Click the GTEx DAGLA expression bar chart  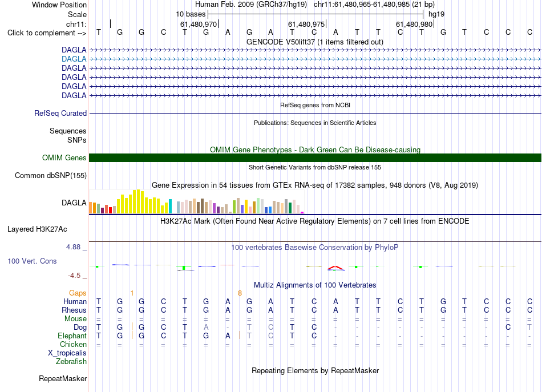(196, 201)
